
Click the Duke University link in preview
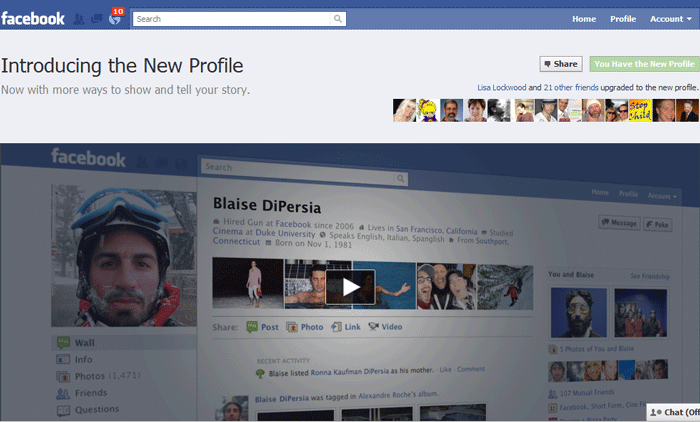[285, 233]
